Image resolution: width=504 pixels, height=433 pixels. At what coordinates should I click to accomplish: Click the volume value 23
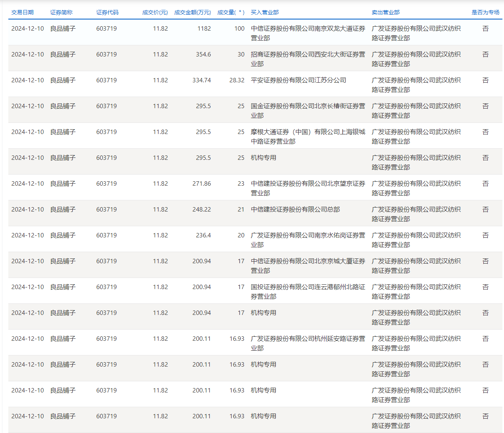point(241,184)
